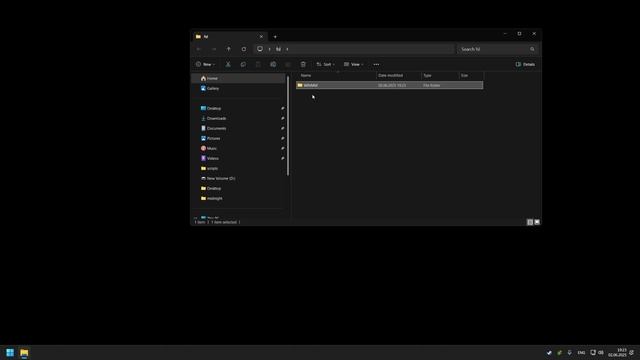This screenshot has height=360, width=640.
Task: Switch to large icons view in status bar
Action: pyautogui.click(x=537, y=222)
